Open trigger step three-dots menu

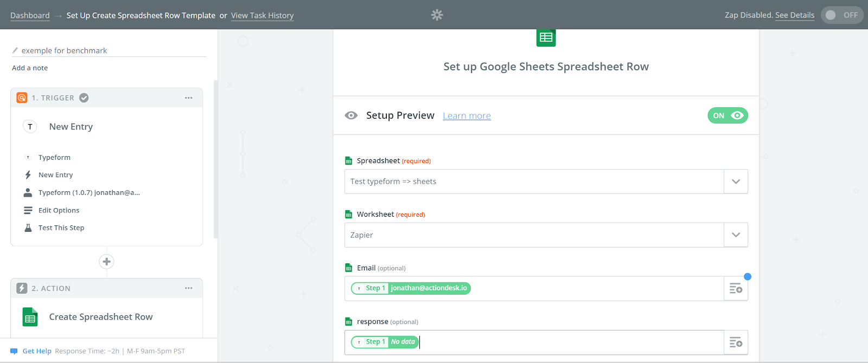coord(188,98)
